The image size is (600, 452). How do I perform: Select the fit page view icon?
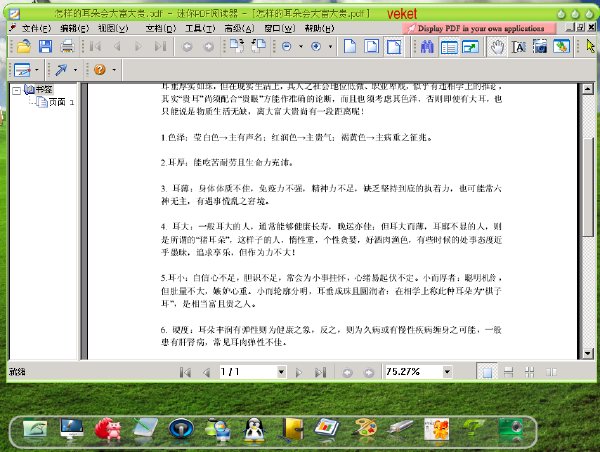372,47
